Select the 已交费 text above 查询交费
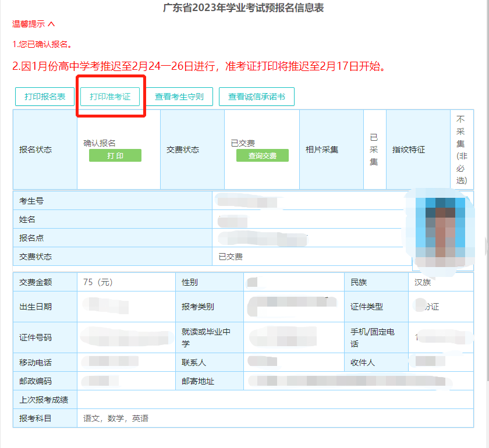The width and height of the screenshot is (489, 448). pyautogui.click(x=243, y=143)
